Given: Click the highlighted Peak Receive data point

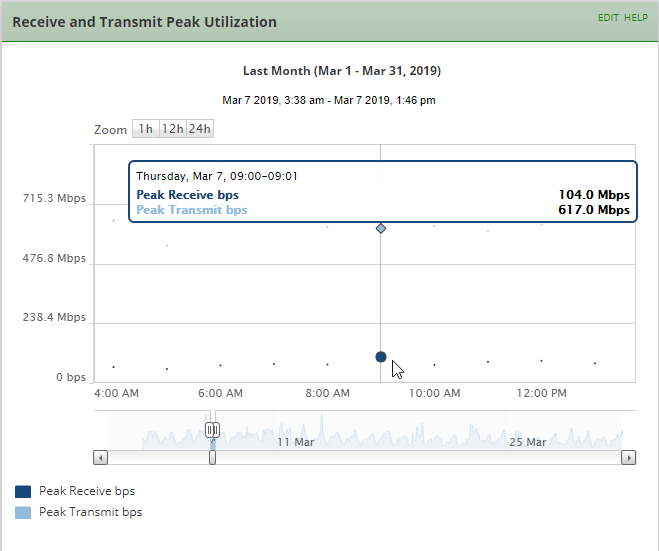Looking at the screenshot, I should pos(381,357).
